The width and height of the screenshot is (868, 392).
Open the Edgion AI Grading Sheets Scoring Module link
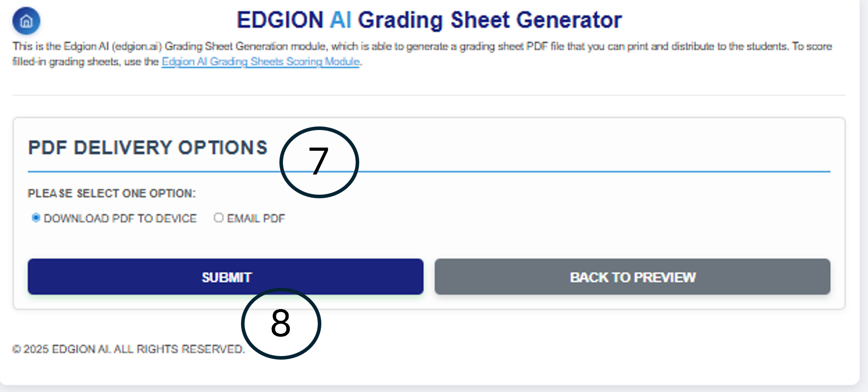[261, 62]
